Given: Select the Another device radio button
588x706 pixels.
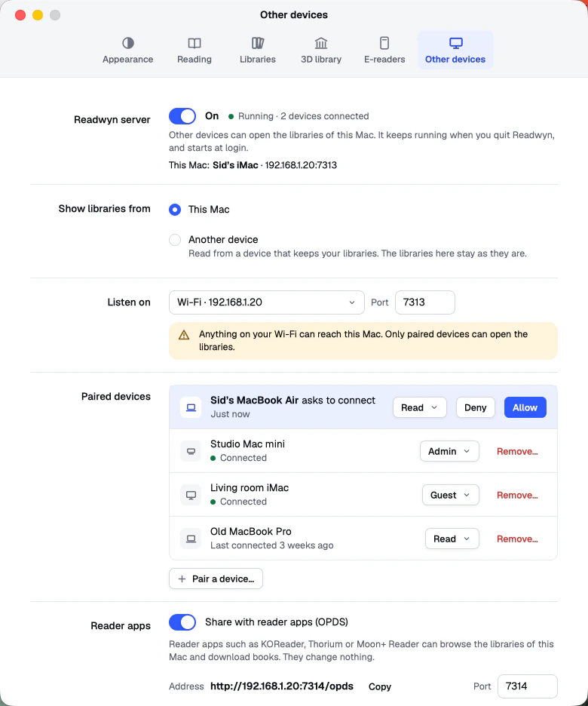Looking at the screenshot, I should coord(175,240).
